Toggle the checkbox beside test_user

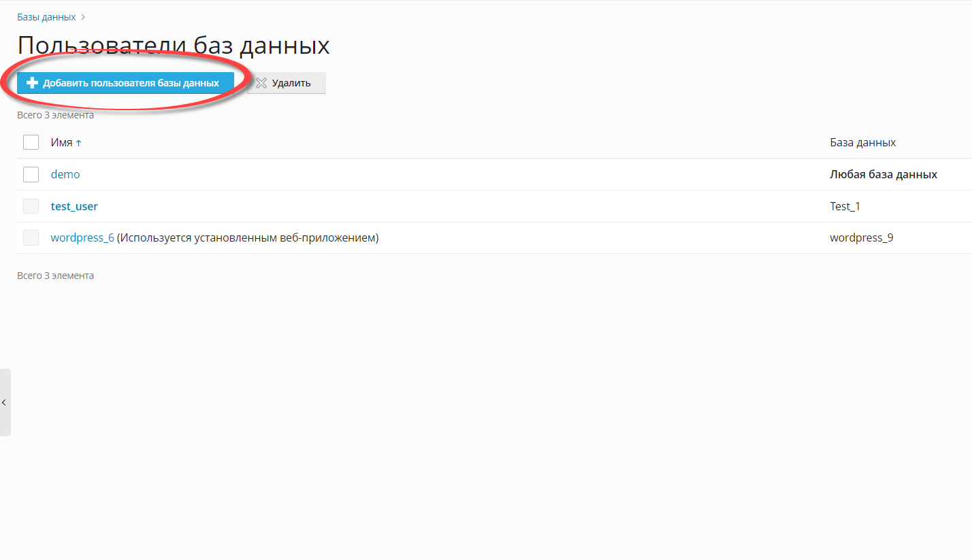tap(31, 206)
